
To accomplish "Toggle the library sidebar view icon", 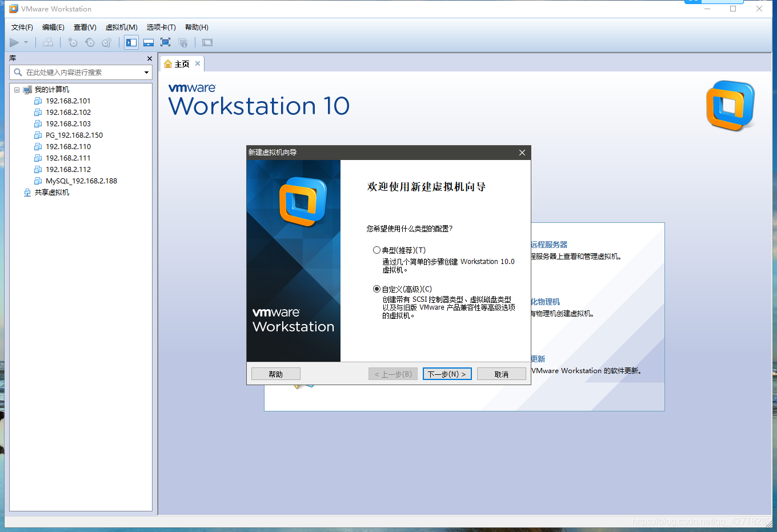I will (131, 42).
